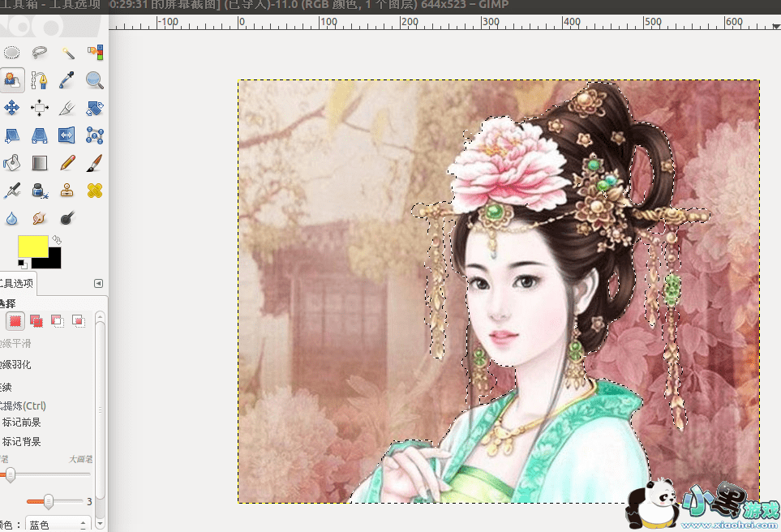Select the Alignment tool
Screen dimensions: 781x532
tap(40, 108)
